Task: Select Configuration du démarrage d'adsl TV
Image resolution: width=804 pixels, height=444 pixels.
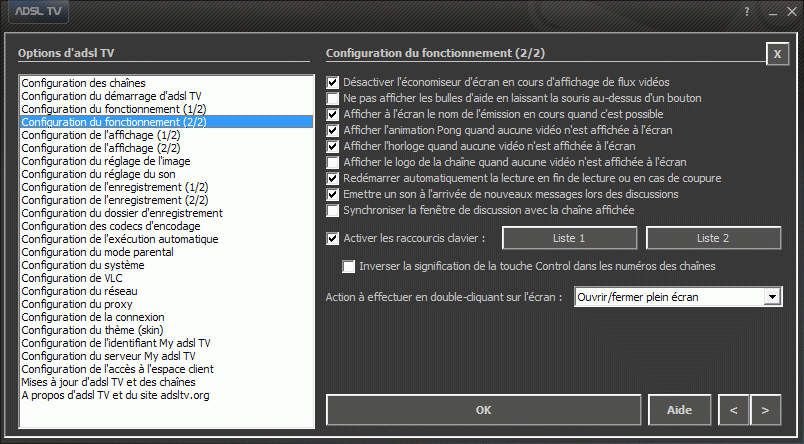Action: coord(167,96)
